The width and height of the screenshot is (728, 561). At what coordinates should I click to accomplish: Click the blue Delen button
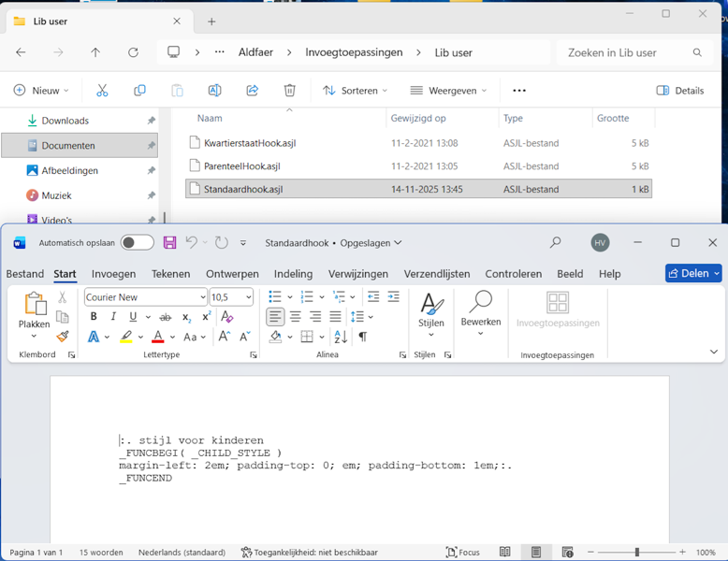click(x=693, y=273)
